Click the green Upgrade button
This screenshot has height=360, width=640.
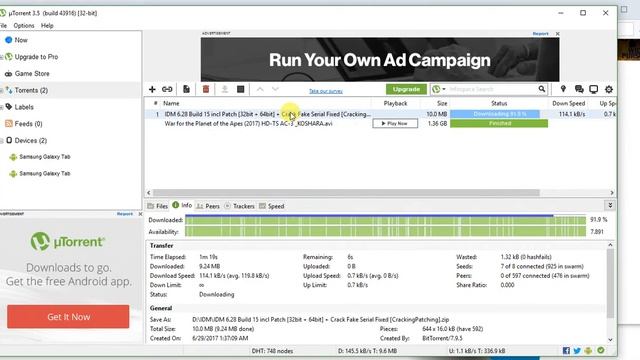tap(406, 89)
